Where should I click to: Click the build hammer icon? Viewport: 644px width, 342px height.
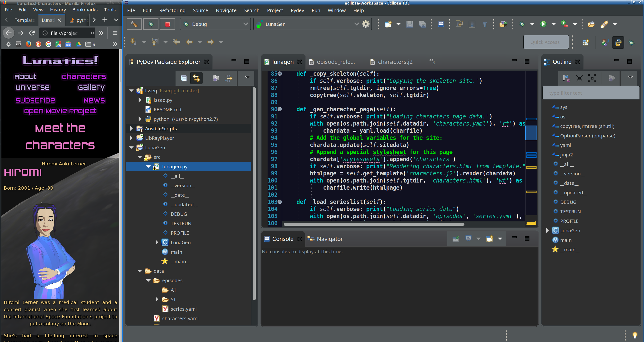pyautogui.click(x=134, y=24)
